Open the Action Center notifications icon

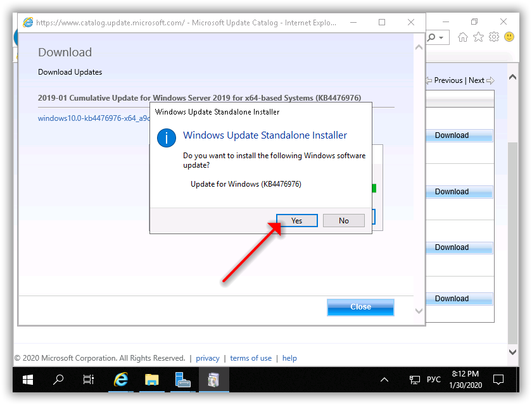pyautogui.click(x=498, y=380)
